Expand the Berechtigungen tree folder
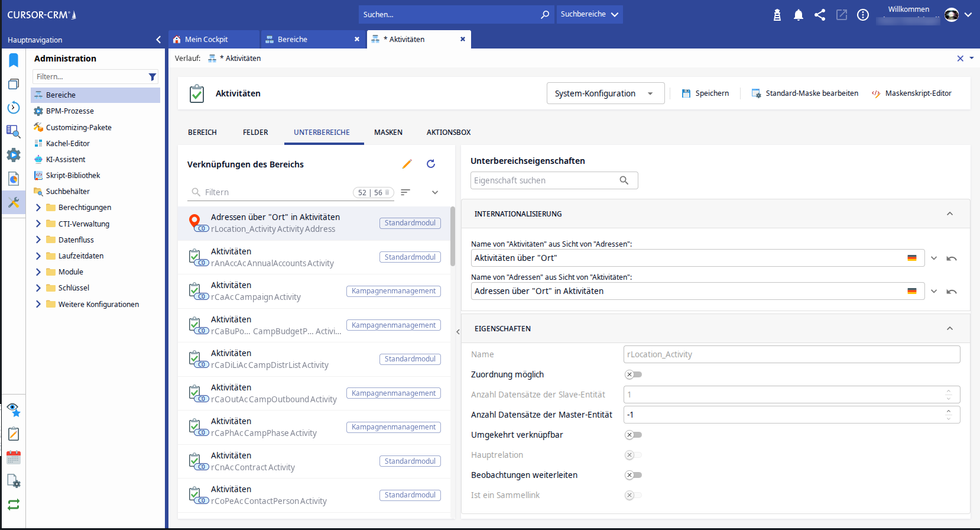 (38, 208)
